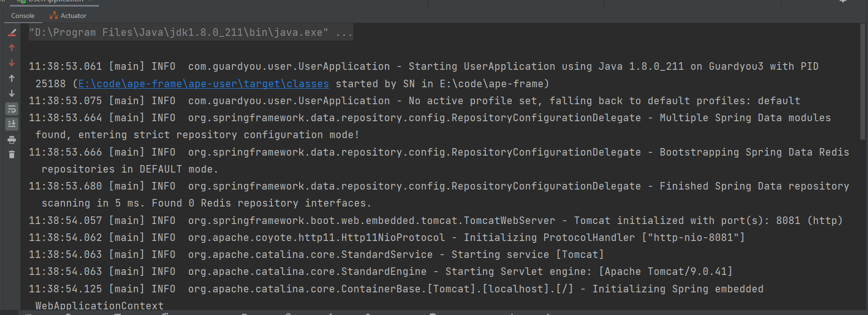Clear all console output with trash icon
This screenshot has width=868, height=315.
tap(12, 155)
